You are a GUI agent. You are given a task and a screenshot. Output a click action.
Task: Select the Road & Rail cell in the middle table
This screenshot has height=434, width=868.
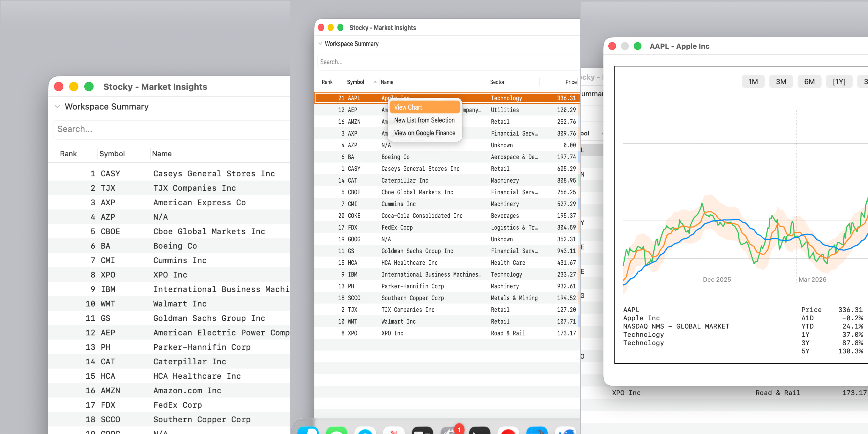[508, 333]
